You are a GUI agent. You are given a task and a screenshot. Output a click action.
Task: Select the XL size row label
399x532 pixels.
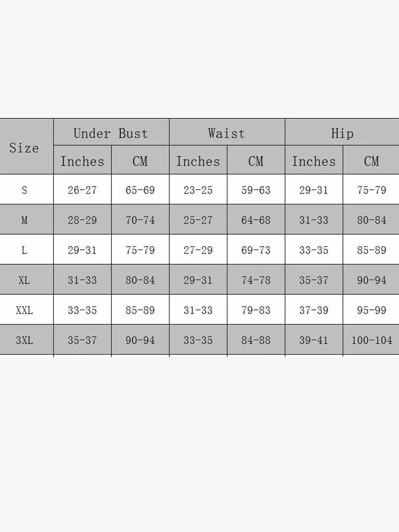pos(24,280)
